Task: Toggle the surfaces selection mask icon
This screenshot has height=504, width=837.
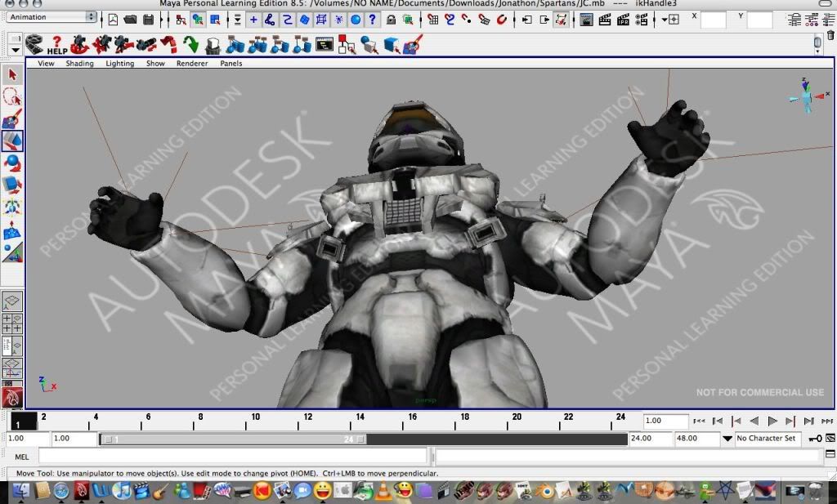Action: click(304, 20)
